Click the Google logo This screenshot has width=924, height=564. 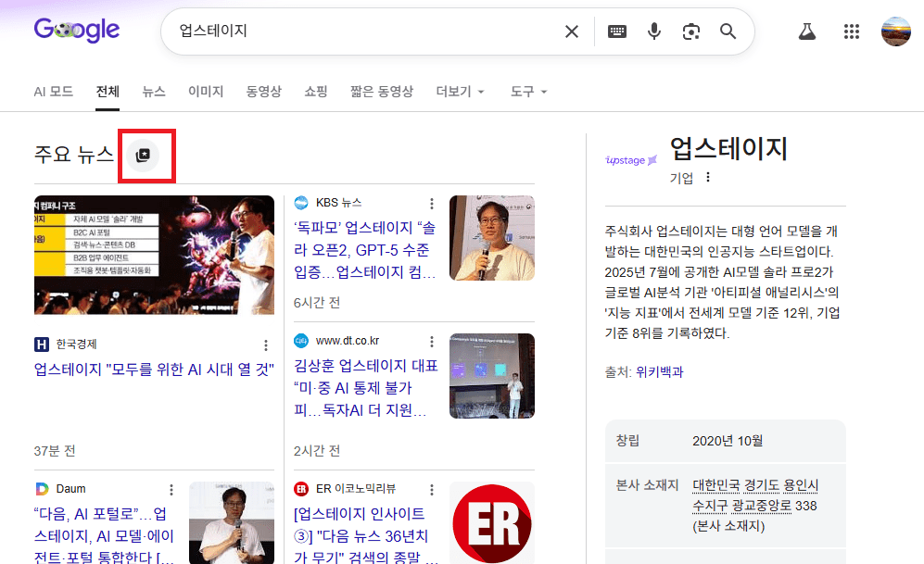[77, 30]
